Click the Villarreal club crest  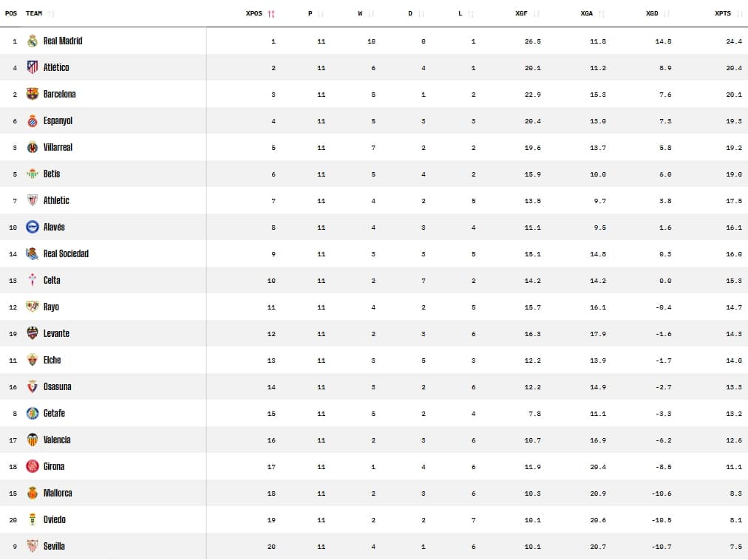coord(32,147)
